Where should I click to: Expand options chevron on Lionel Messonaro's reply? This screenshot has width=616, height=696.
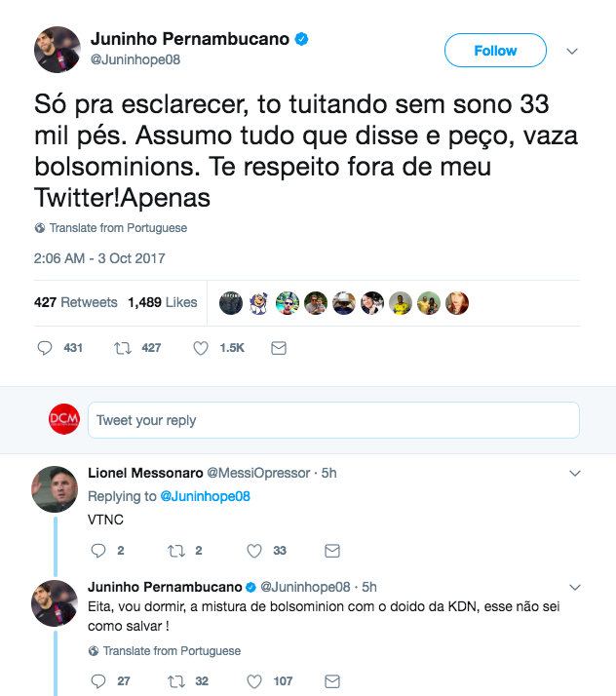(574, 473)
